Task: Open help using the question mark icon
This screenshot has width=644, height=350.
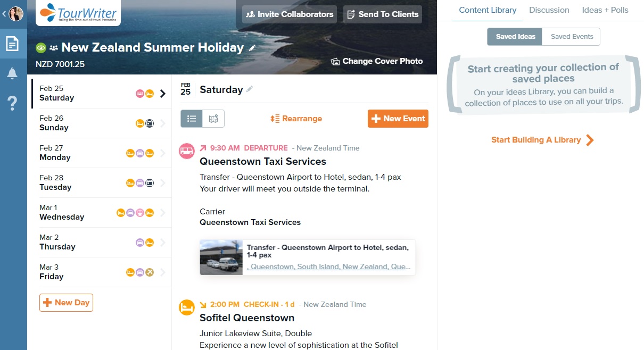Action: (x=13, y=103)
